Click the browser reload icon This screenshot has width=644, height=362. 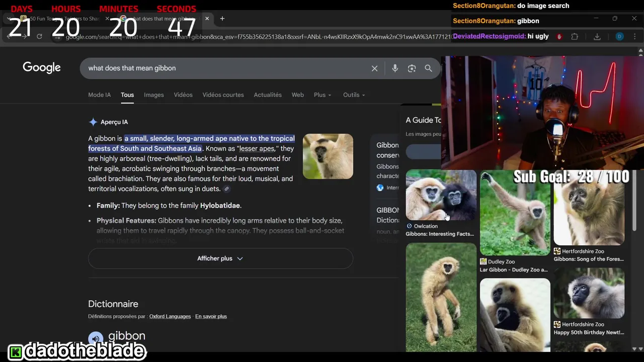click(39, 37)
